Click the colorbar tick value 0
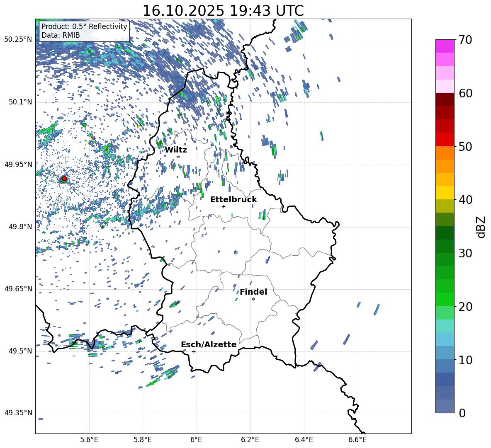The height and width of the screenshot is (448, 491). (x=462, y=413)
